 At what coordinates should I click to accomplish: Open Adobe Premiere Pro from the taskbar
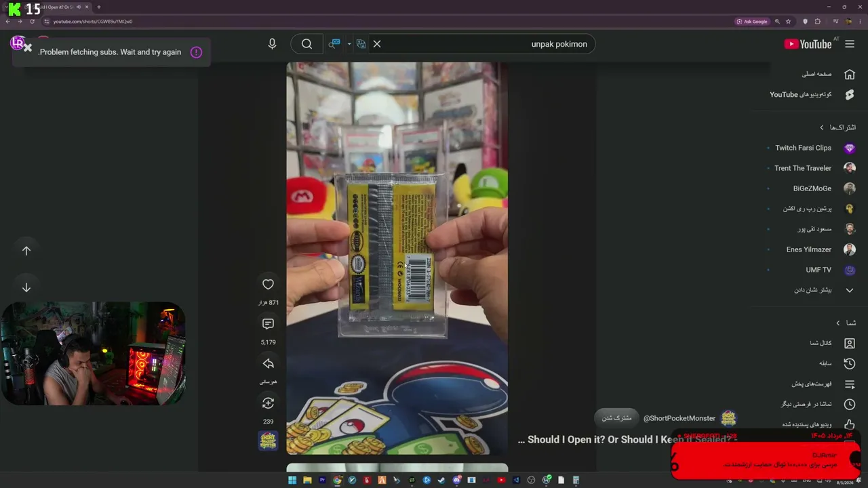(322, 481)
